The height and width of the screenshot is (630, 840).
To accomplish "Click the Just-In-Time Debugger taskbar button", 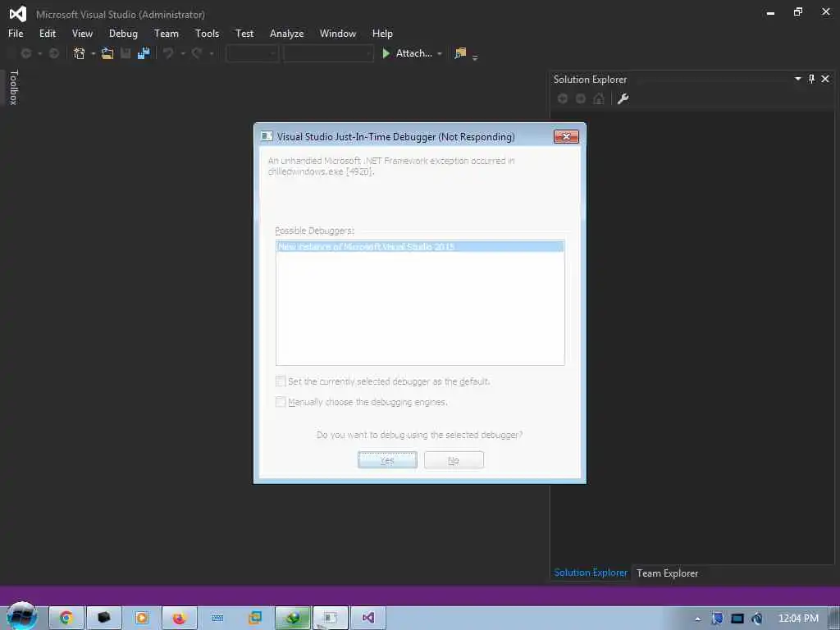I will (331, 618).
